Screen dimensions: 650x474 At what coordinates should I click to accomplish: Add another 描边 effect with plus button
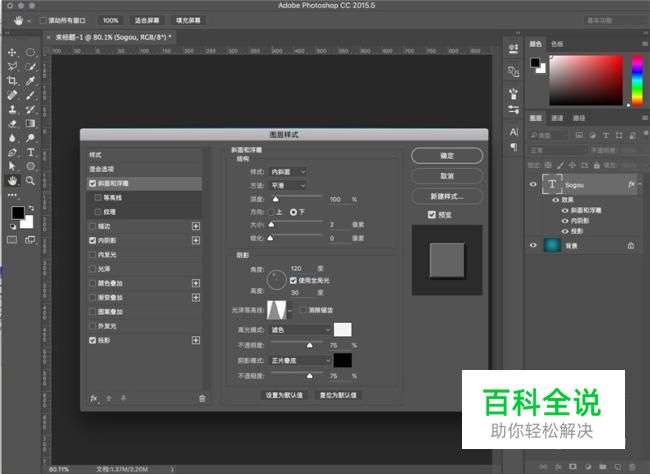[196, 226]
